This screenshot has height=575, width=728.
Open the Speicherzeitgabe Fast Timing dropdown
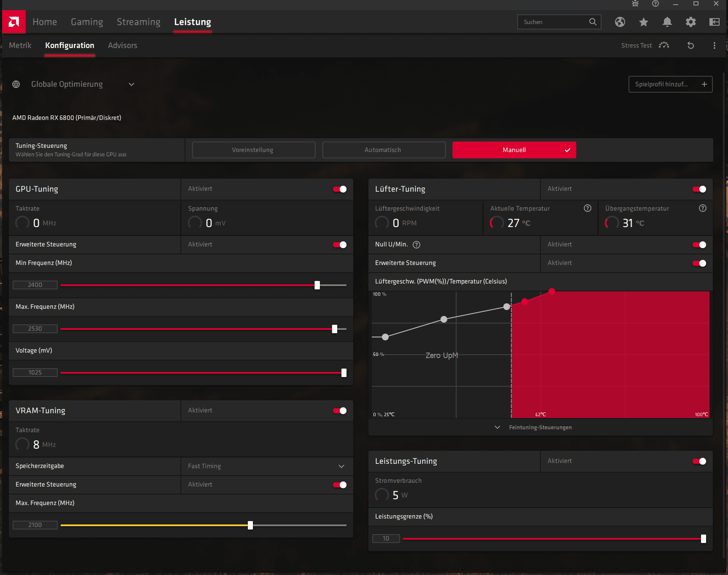[267, 466]
